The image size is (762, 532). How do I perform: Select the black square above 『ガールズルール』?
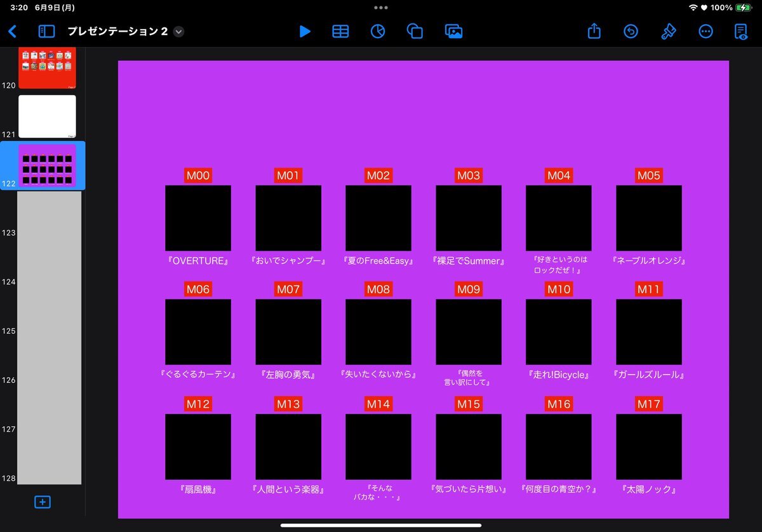click(x=649, y=332)
